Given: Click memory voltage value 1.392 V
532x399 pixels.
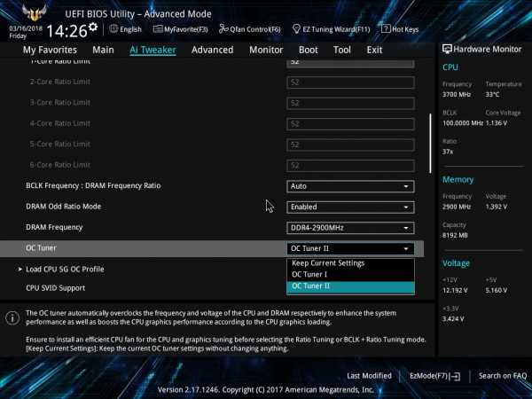Looking at the screenshot, I should (x=496, y=207).
